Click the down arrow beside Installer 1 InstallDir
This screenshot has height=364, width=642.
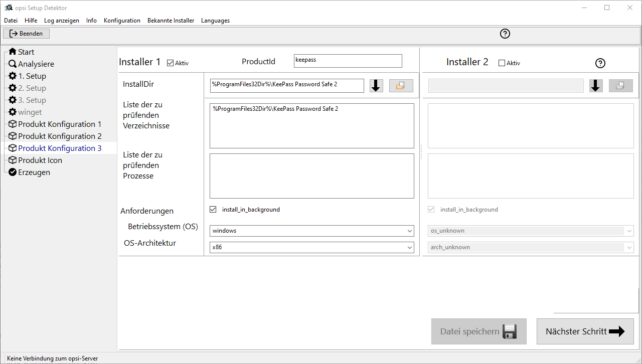pos(376,86)
